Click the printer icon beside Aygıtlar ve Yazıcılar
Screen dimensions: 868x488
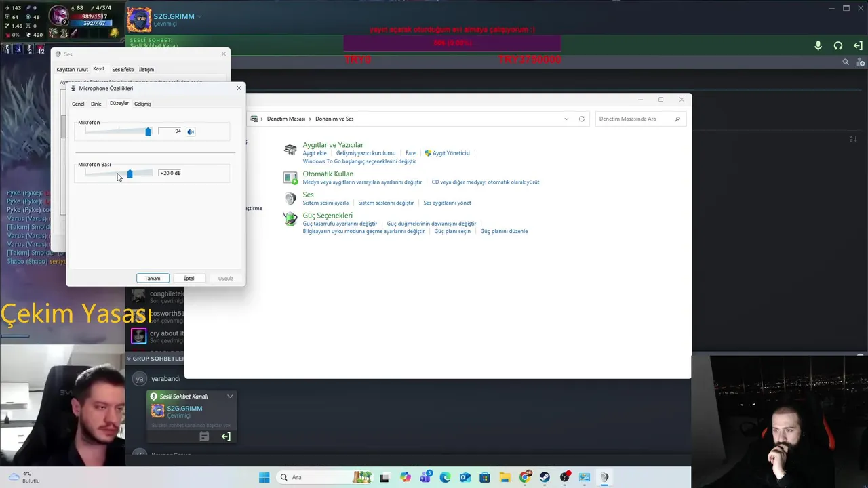pos(290,149)
